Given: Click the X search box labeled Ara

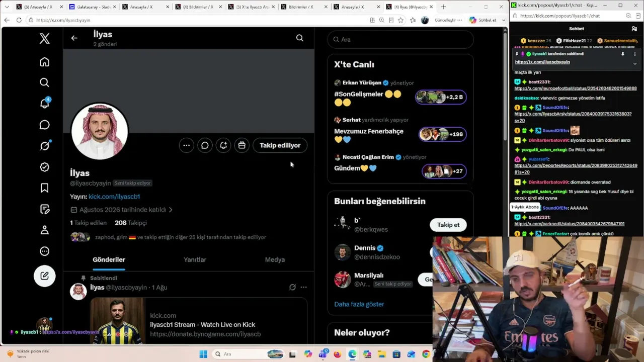Looking at the screenshot, I should (400, 39).
